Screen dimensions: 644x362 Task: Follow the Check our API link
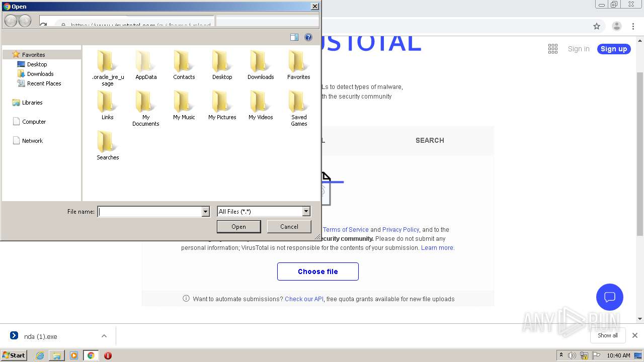(x=304, y=299)
